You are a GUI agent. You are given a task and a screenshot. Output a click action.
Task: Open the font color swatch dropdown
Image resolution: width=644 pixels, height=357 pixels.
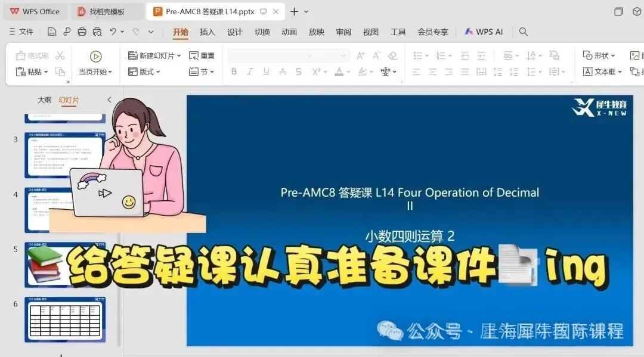pyautogui.click(x=348, y=72)
